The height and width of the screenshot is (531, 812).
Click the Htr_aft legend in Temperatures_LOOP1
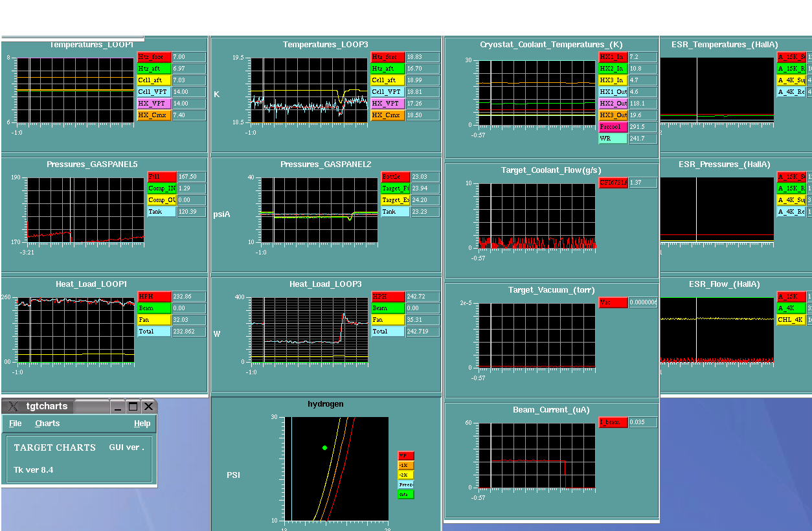click(x=154, y=69)
